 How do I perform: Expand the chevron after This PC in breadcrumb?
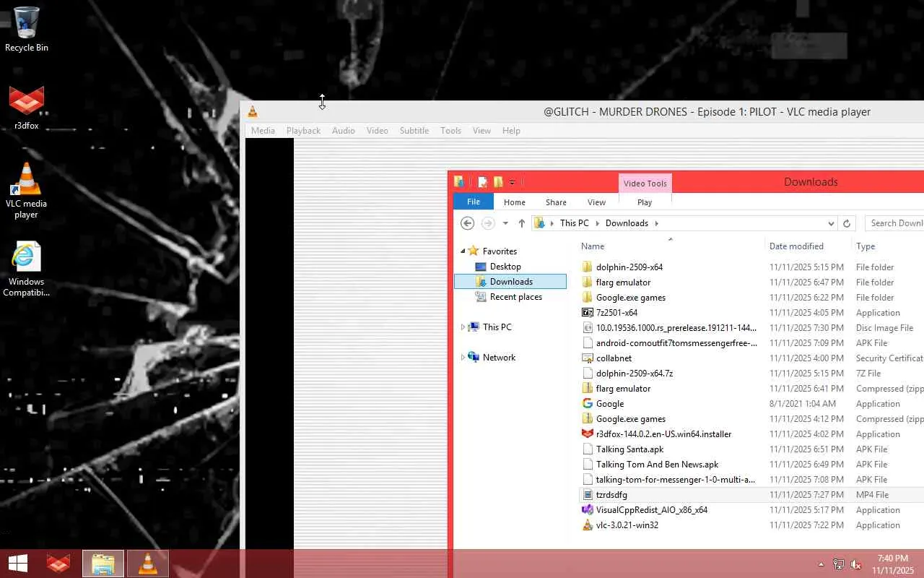(598, 223)
